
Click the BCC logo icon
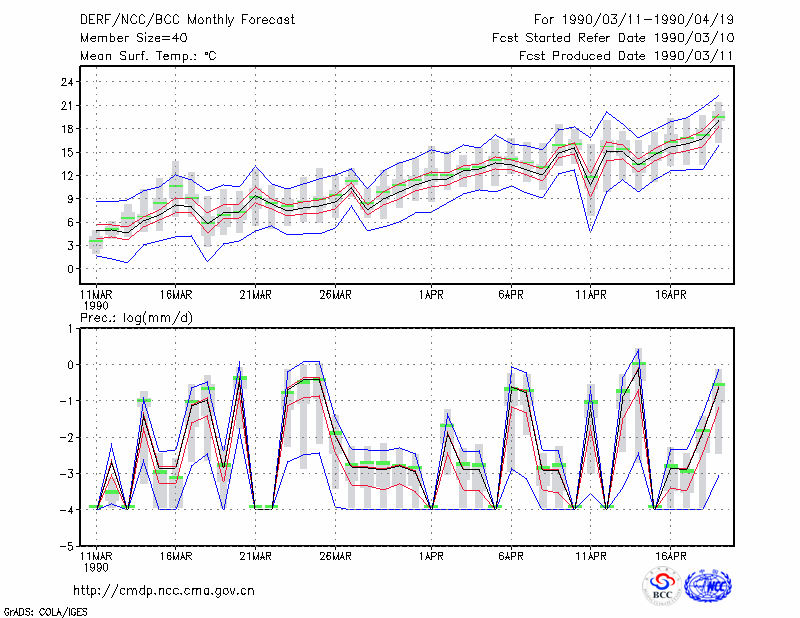pos(662,586)
